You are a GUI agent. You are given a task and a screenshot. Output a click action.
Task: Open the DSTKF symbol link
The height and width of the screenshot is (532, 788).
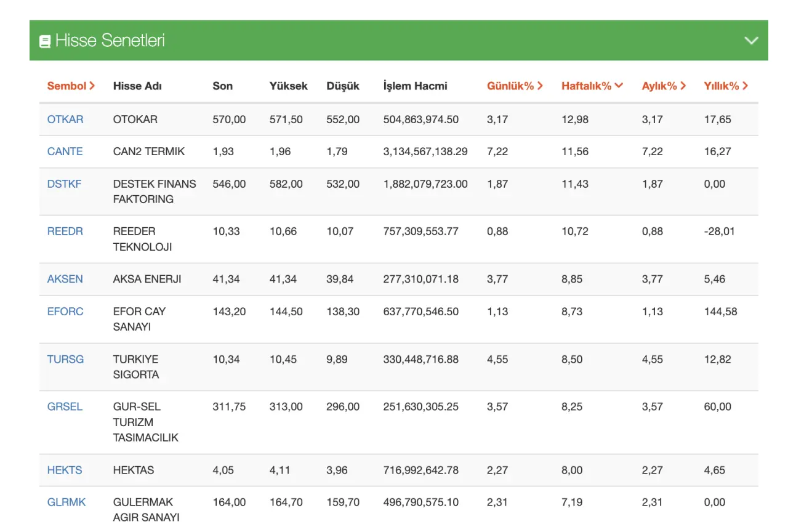(64, 183)
